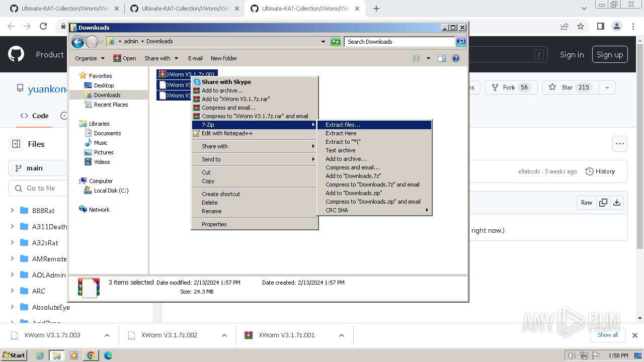
Task: Toggle the preview pane icon
Action: (x=442, y=58)
